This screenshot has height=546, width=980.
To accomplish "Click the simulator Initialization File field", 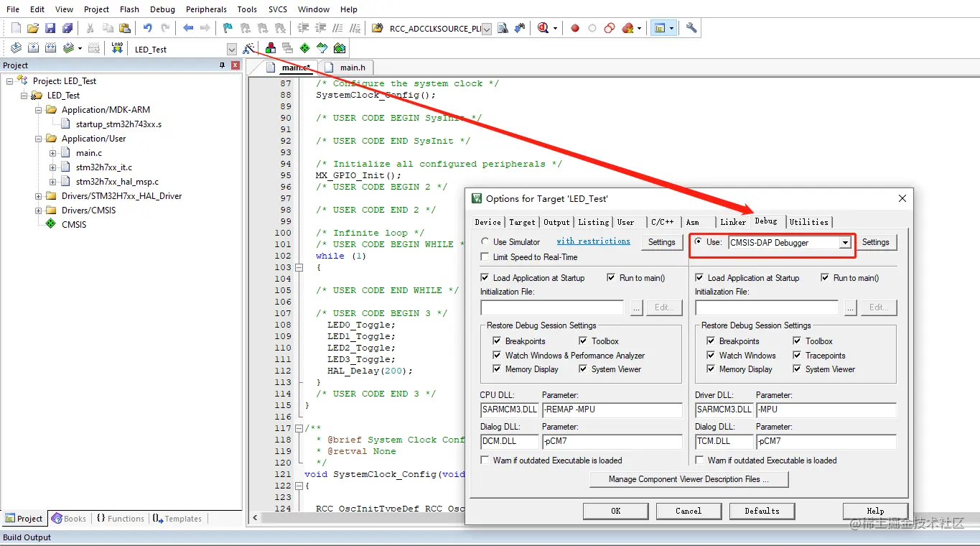I will coord(552,307).
